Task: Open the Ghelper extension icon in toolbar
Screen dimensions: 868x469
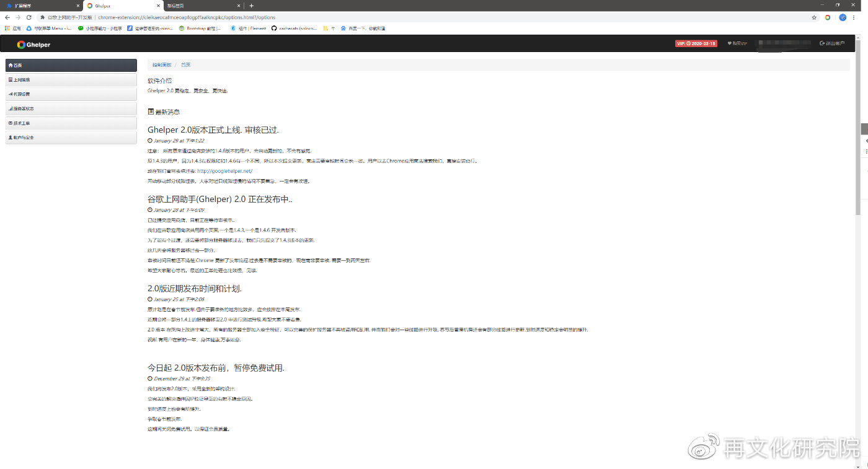Action: click(828, 17)
